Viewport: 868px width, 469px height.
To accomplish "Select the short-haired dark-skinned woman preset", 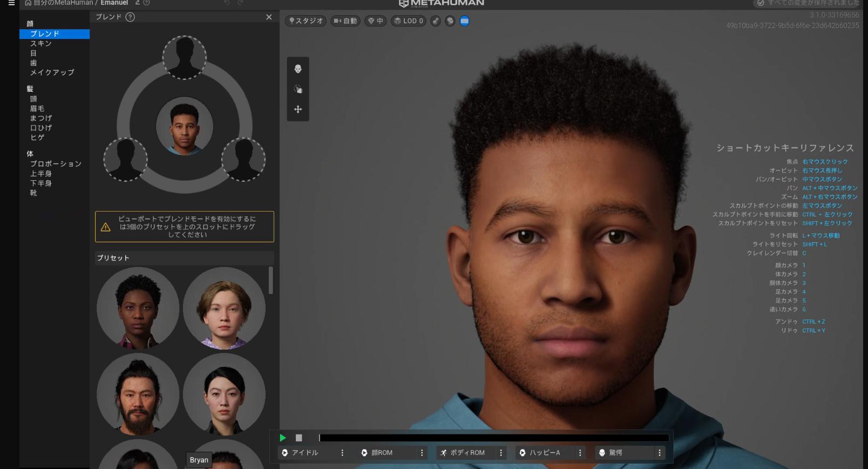I will click(x=138, y=308).
